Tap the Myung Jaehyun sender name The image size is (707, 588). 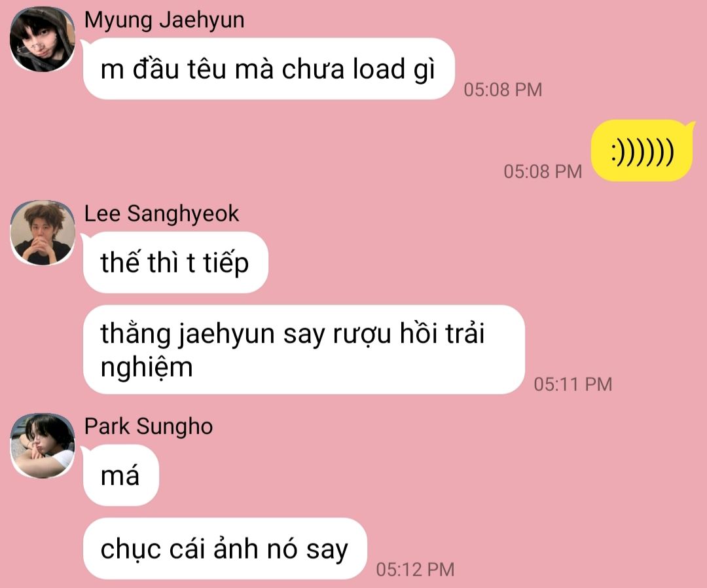click(x=164, y=20)
